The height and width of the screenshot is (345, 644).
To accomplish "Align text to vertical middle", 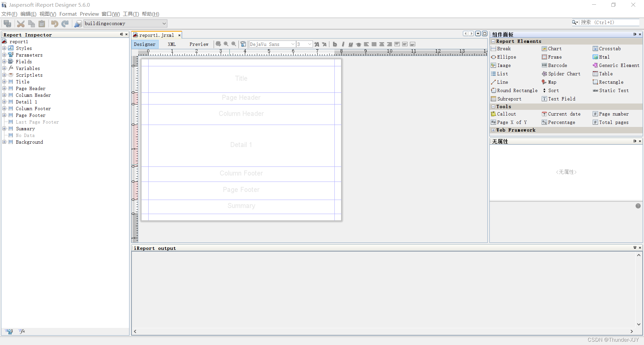I will tap(405, 44).
